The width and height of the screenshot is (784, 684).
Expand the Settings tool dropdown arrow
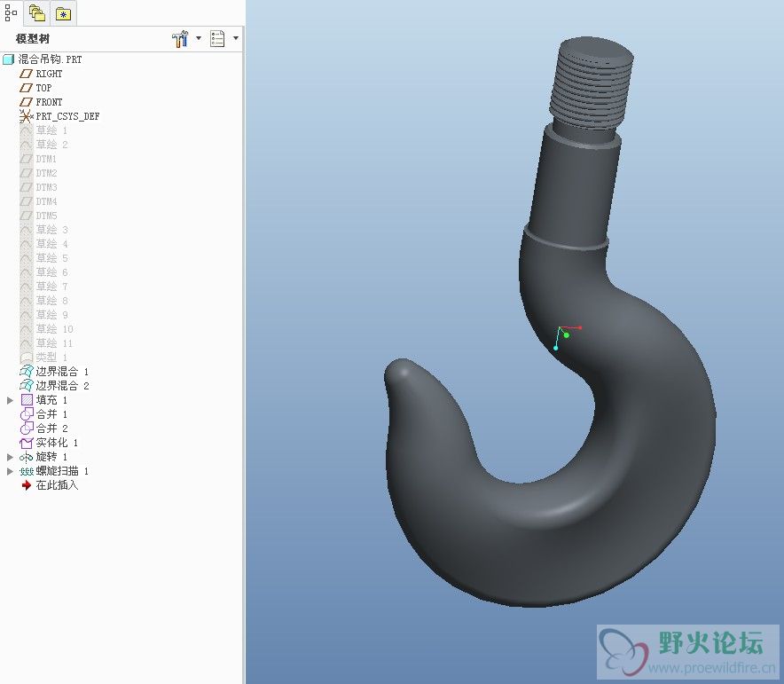[199, 38]
